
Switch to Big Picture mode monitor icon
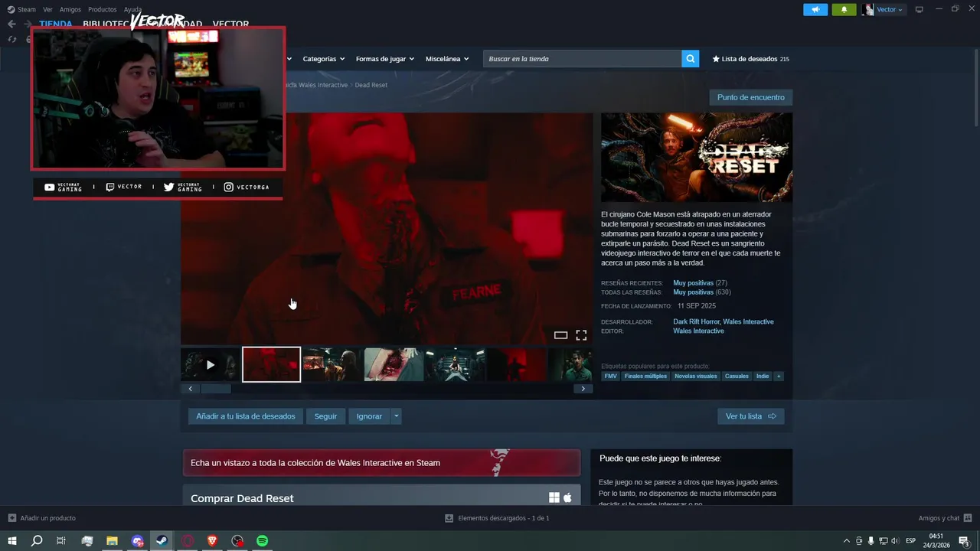920,9
